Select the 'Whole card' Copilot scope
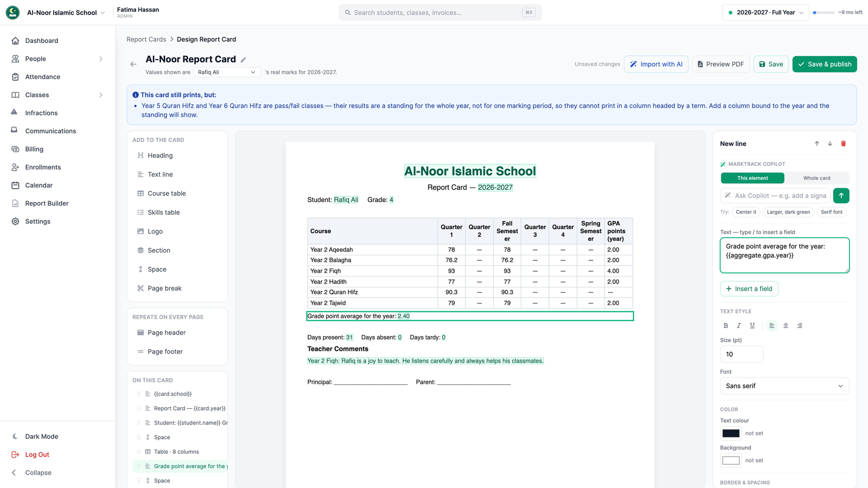The width and height of the screenshot is (868, 488). click(816, 178)
